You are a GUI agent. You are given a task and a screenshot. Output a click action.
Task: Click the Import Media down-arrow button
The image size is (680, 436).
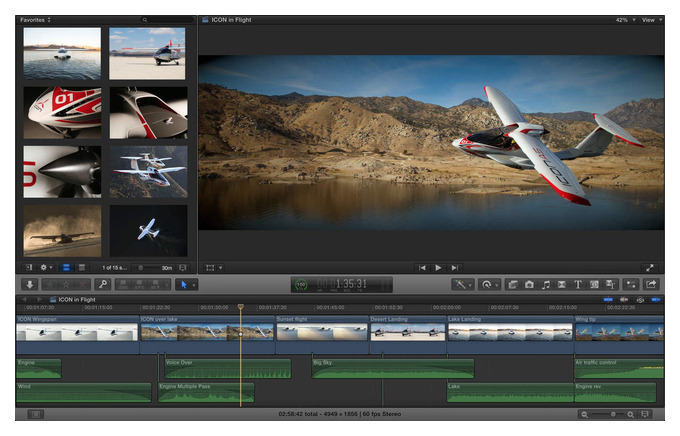(30, 285)
